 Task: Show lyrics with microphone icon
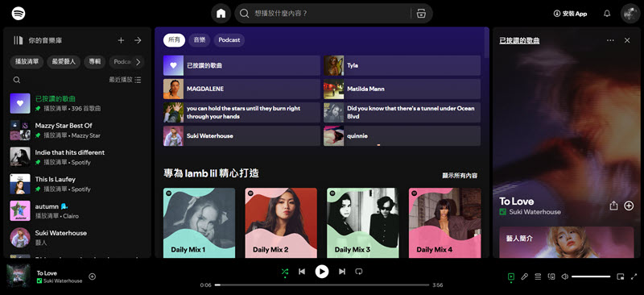(525, 277)
